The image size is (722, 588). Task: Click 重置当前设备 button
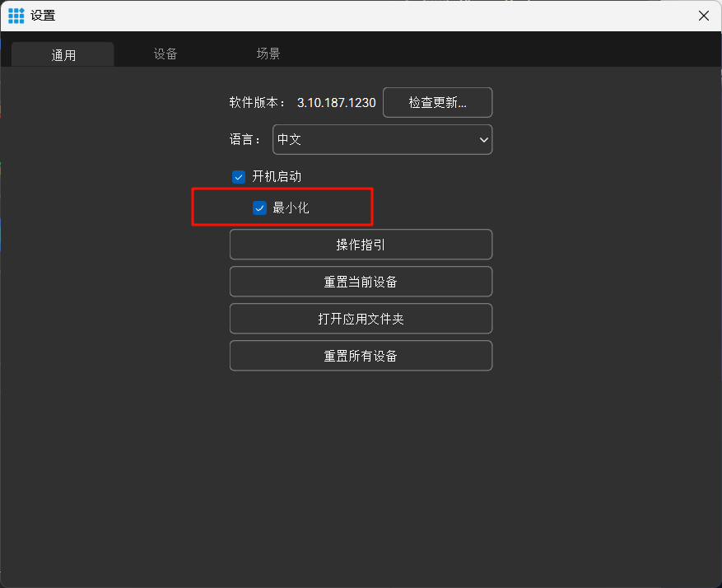tap(361, 282)
